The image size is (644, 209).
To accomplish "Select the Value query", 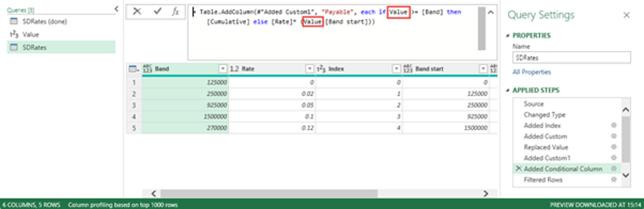I will tap(31, 35).
